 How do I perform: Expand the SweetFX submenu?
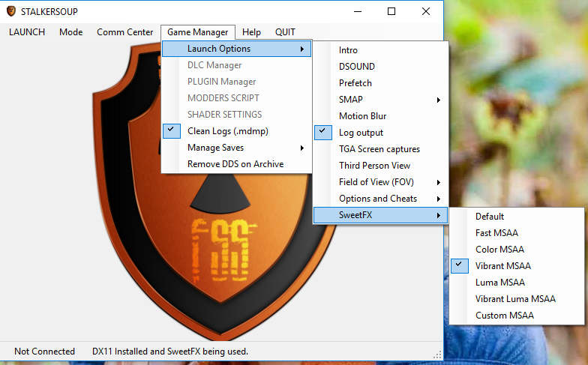point(381,215)
